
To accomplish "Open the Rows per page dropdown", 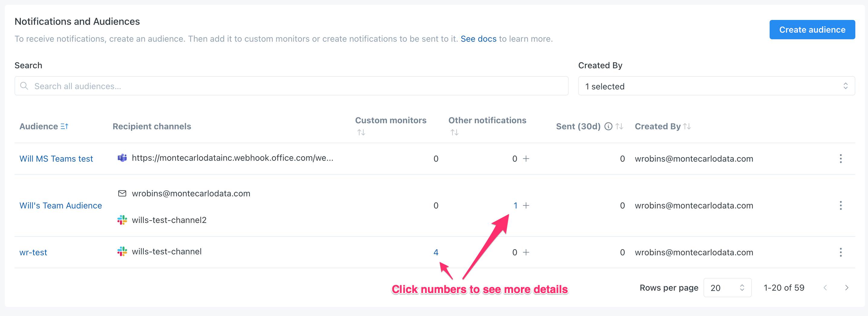I will (x=727, y=288).
